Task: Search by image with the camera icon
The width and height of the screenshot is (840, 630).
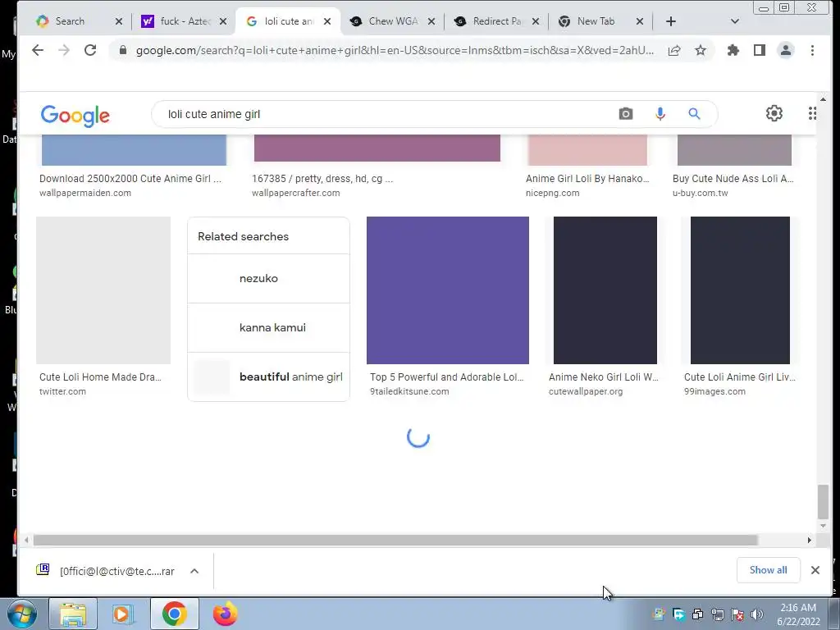Action: [626, 113]
